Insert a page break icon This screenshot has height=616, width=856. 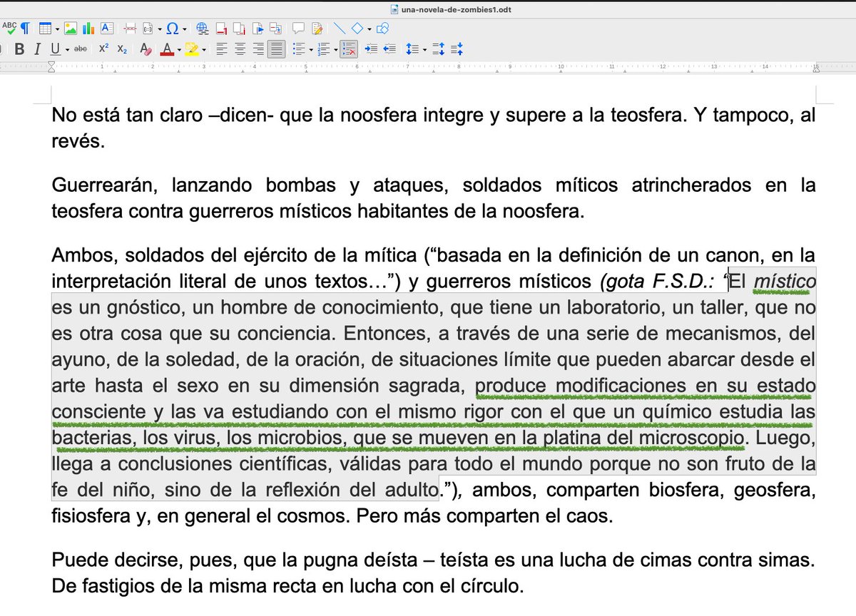click(x=130, y=29)
